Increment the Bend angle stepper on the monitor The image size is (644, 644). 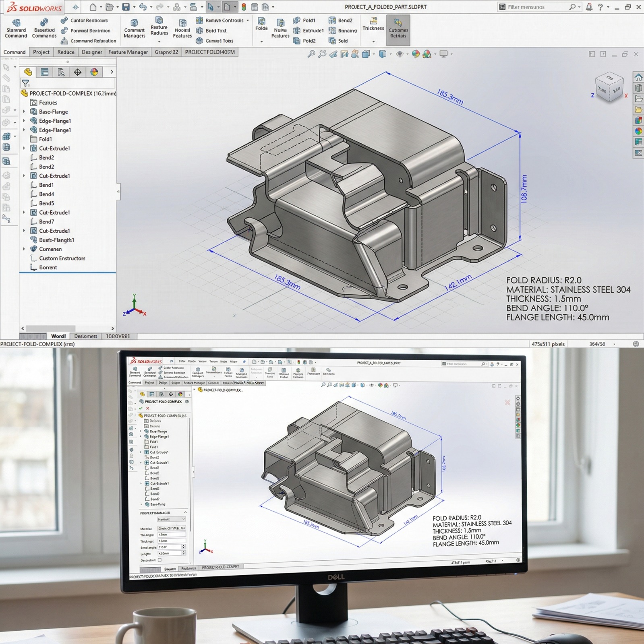point(184,546)
